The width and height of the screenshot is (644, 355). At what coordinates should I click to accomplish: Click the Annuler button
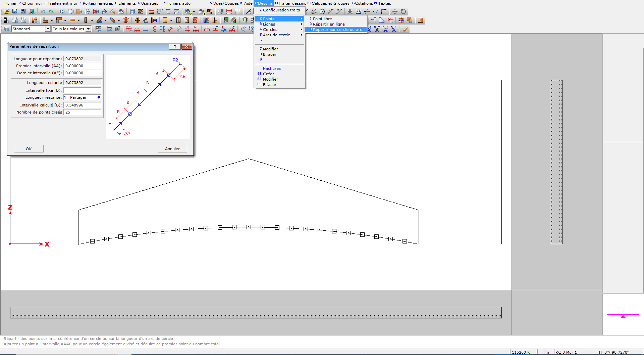coord(172,149)
